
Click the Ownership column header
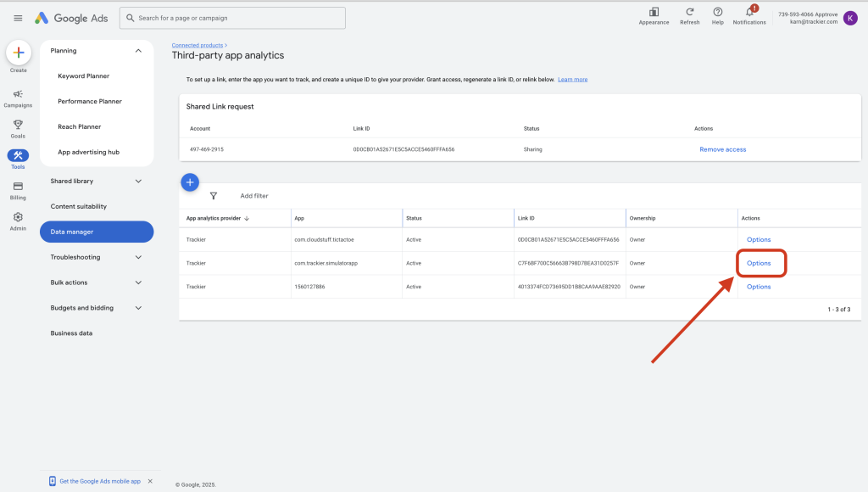[643, 218]
